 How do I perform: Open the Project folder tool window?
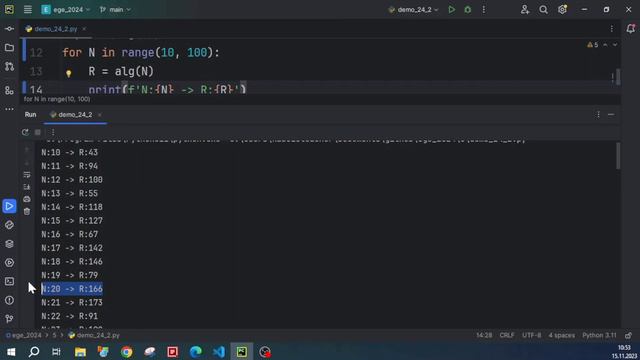pos(9,48)
